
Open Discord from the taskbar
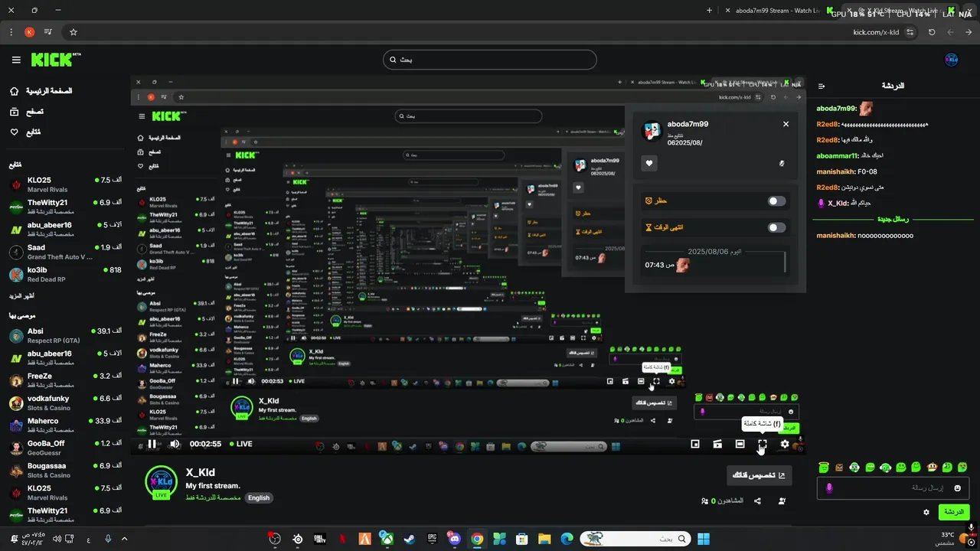click(x=455, y=539)
